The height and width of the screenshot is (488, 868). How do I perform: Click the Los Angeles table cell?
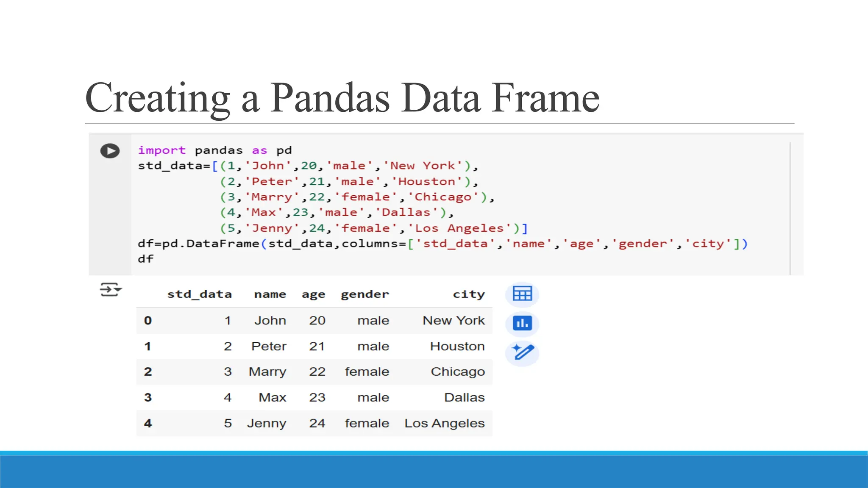pos(444,423)
